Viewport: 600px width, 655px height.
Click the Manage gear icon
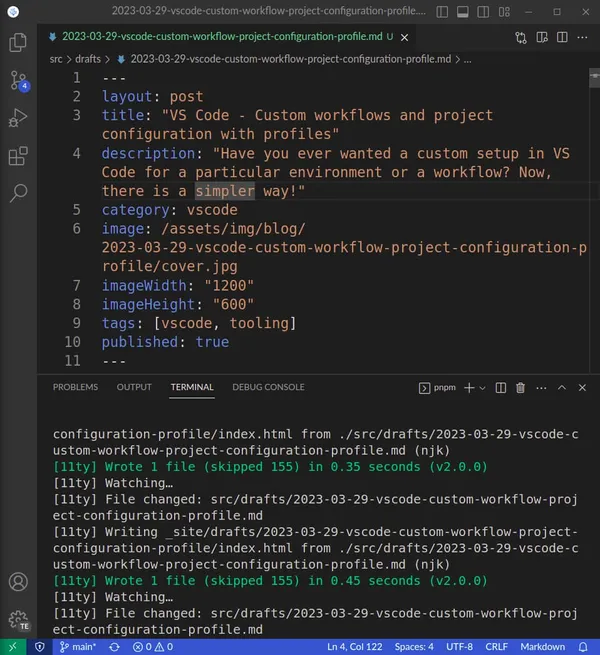(x=18, y=621)
